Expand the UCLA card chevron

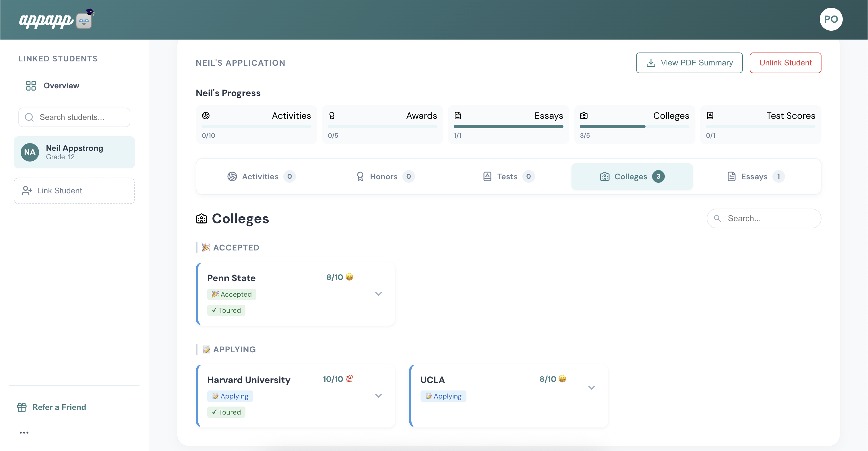[591, 388]
